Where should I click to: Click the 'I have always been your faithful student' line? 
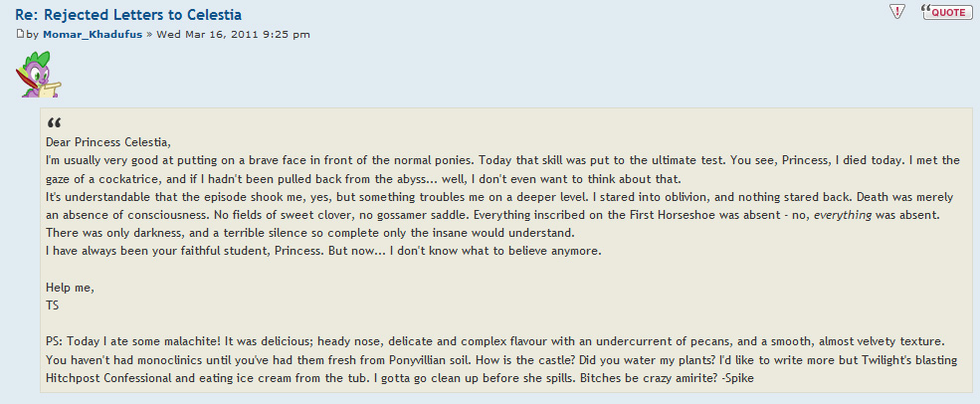pos(189,251)
